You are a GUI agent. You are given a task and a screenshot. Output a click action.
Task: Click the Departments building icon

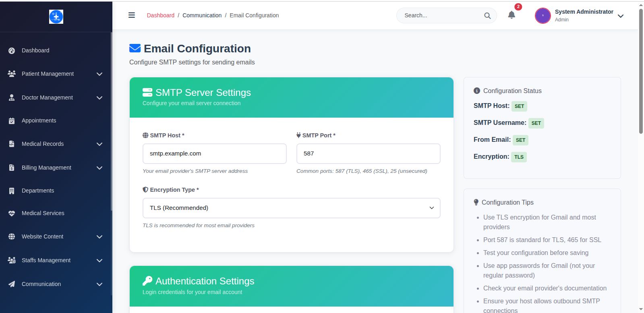[12, 191]
